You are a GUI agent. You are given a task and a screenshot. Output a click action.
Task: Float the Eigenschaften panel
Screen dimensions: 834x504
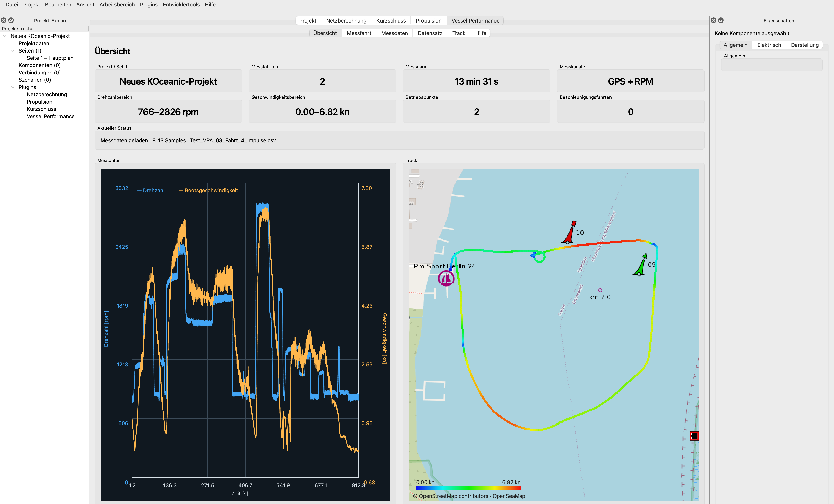721,20
